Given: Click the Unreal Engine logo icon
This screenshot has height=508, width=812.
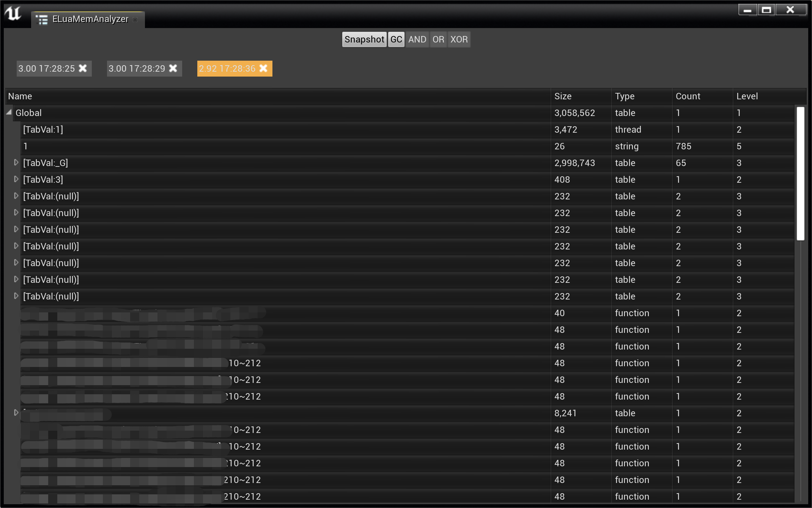Looking at the screenshot, I should (x=13, y=14).
